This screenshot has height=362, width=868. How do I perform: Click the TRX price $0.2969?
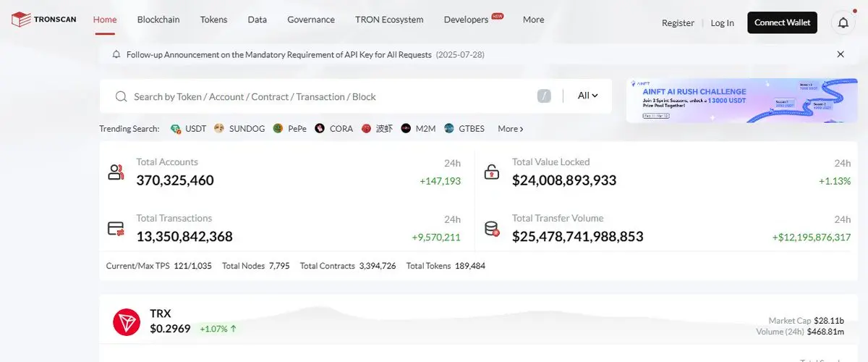[170, 329]
